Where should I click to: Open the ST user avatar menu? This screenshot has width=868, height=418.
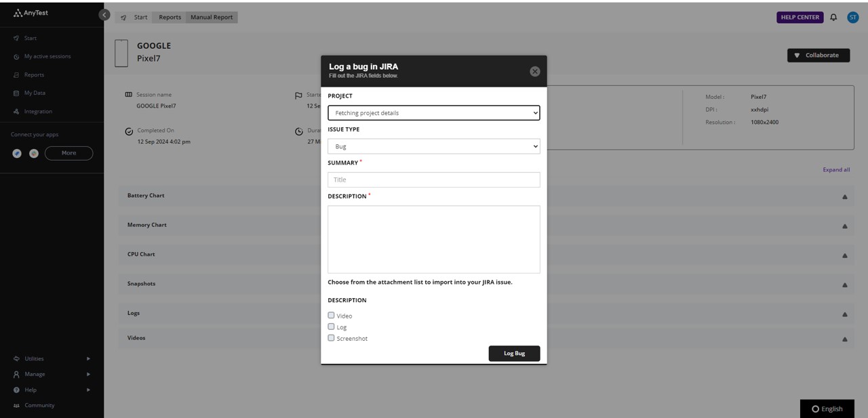[x=853, y=17]
